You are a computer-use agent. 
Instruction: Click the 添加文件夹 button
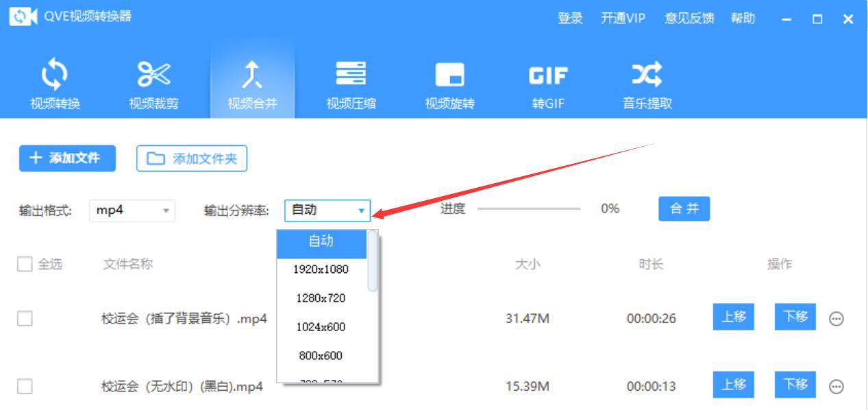point(192,158)
